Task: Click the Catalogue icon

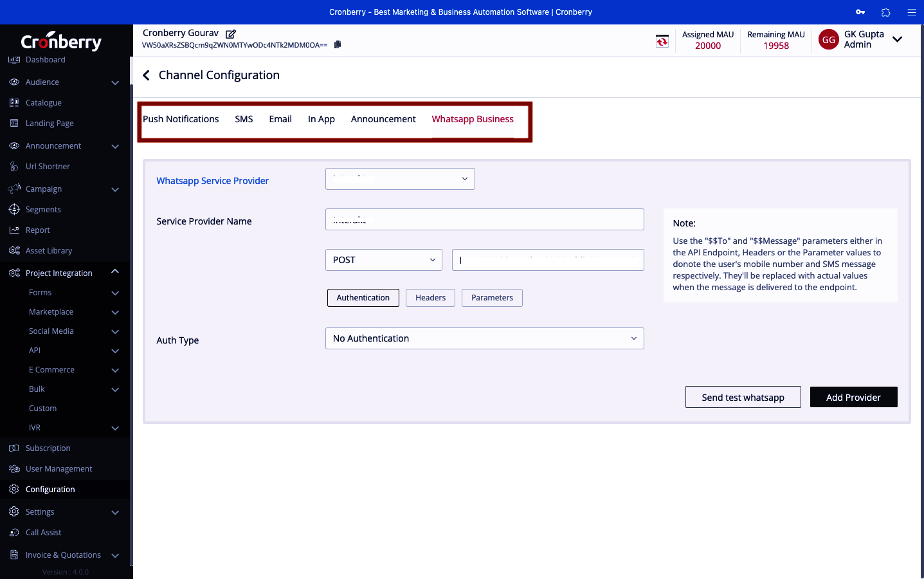Action: pos(14,103)
